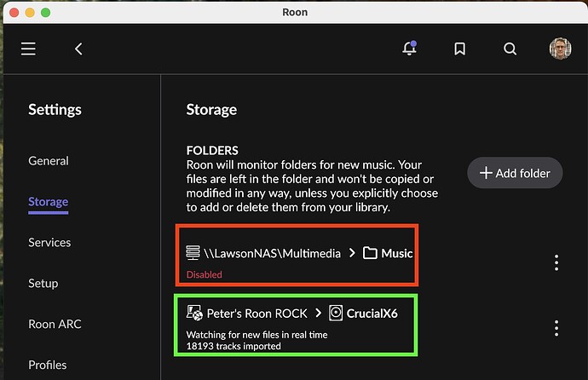Screen dimensions: 588x380
Task: Open options menu for LawsonNAS Music folder
Action: pyautogui.click(x=556, y=262)
